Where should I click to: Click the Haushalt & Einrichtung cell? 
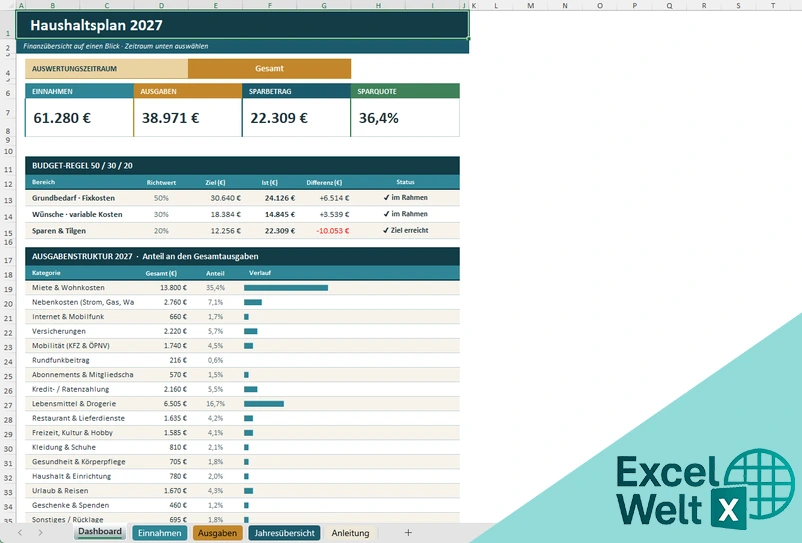[79, 476]
